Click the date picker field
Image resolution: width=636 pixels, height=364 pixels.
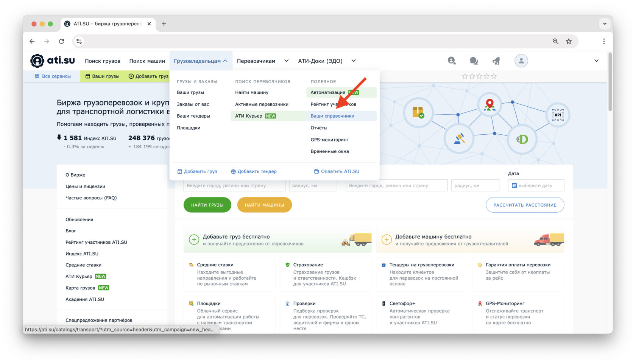pos(536,185)
